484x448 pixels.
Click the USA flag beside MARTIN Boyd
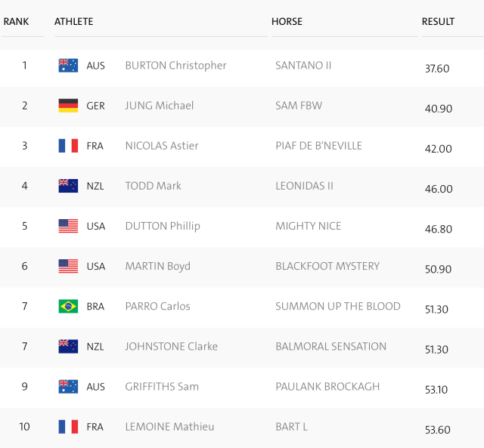pos(68,266)
